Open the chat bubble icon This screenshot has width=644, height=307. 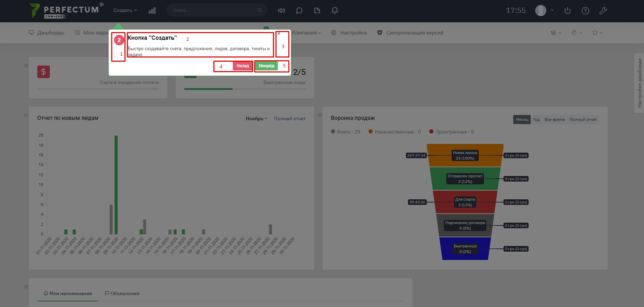pos(299,10)
